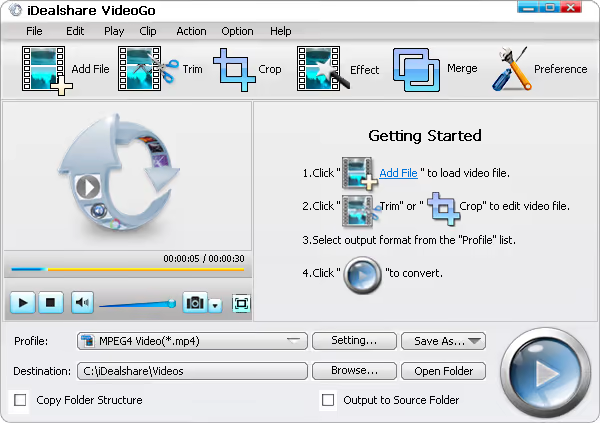Open the Option menu
The width and height of the screenshot is (600, 423).
(x=237, y=31)
